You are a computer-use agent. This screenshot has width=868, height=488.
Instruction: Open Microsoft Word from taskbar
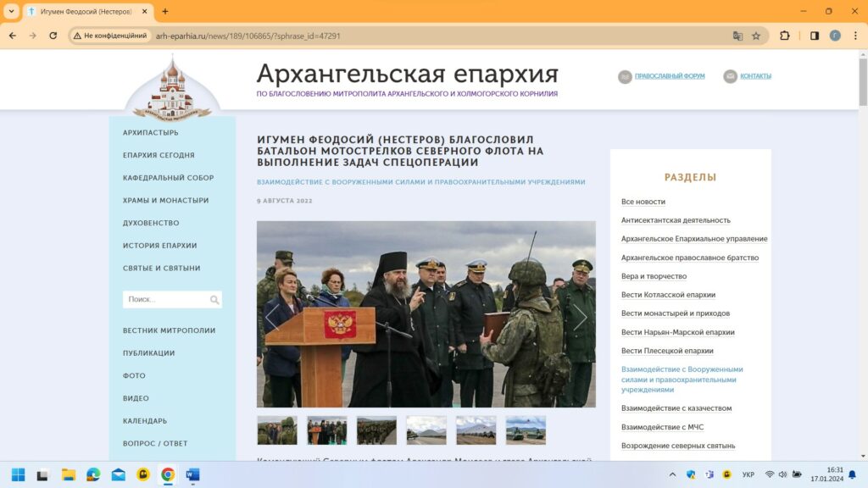pyautogui.click(x=192, y=474)
